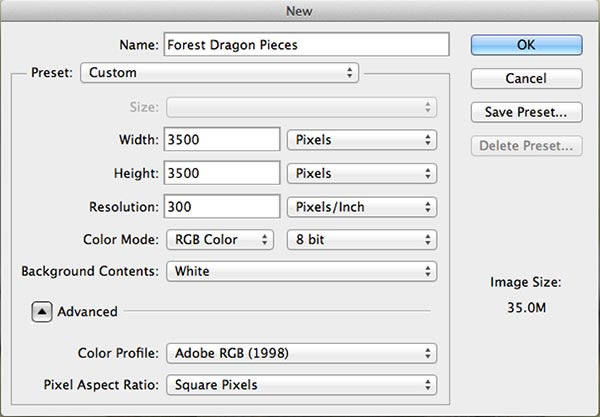Click the Height value field
This screenshot has width=600, height=417.
pyautogui.click(x=222, y=173)
